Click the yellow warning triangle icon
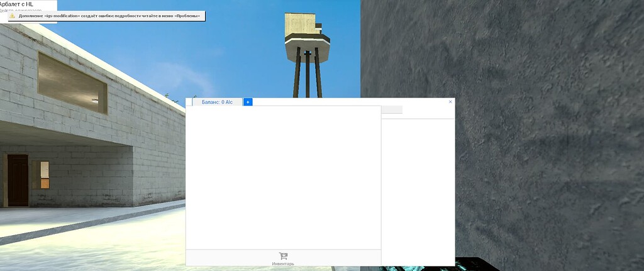Image resolution: width=644 pixels, height=271 pixels. [x=11, y=16]
